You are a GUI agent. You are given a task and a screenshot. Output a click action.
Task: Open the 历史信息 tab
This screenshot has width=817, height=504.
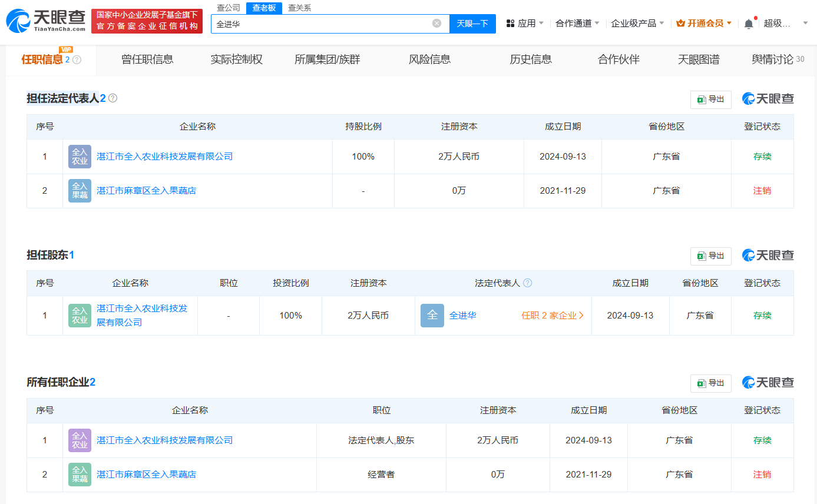pos(531,59)
